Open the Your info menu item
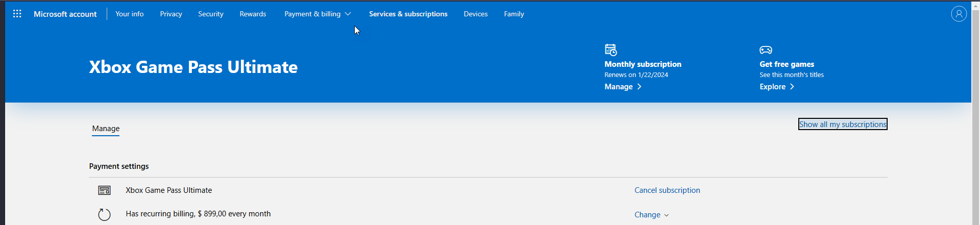The width and height of the screenshot is (980, 225). 130,14
